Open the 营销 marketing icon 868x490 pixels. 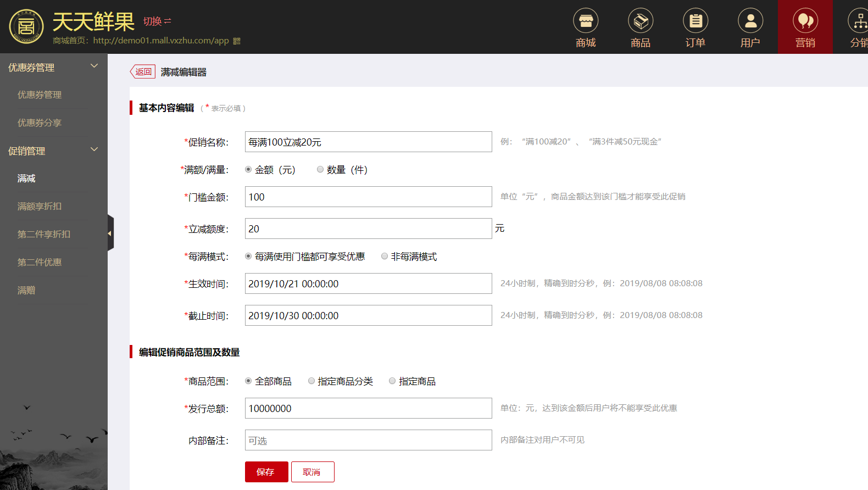(805, 27)
